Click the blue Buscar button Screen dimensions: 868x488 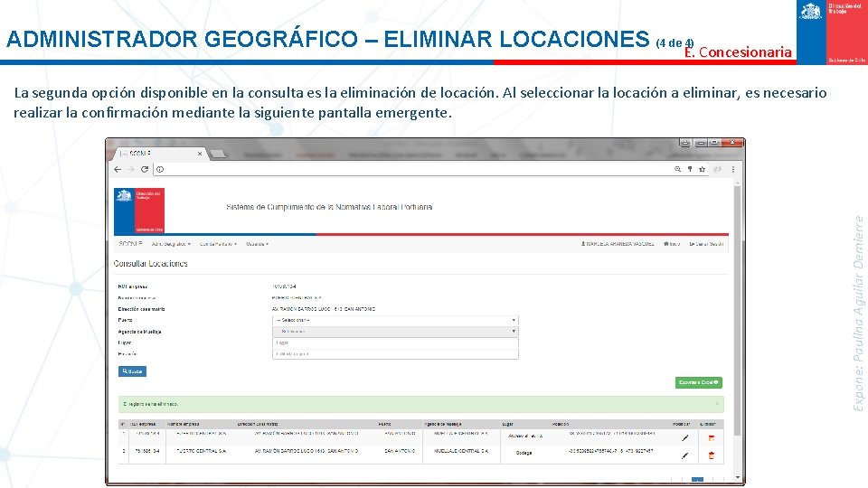tap(132, 371)
